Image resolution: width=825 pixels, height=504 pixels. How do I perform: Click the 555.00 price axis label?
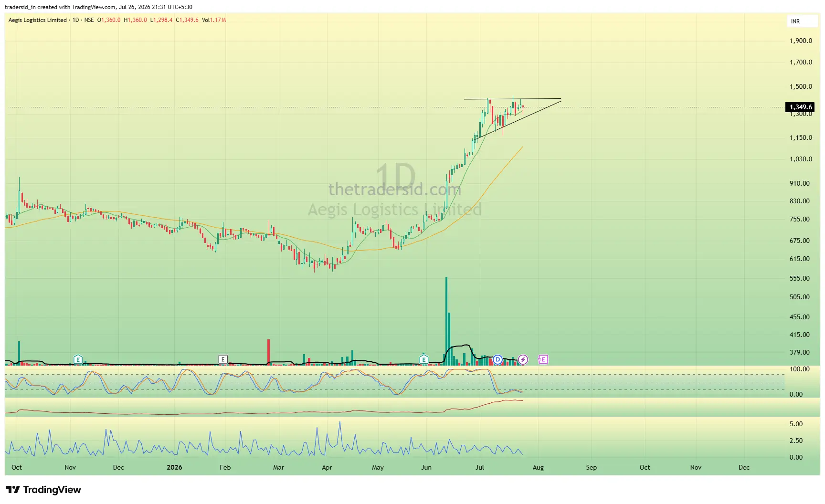coord(800,278)
